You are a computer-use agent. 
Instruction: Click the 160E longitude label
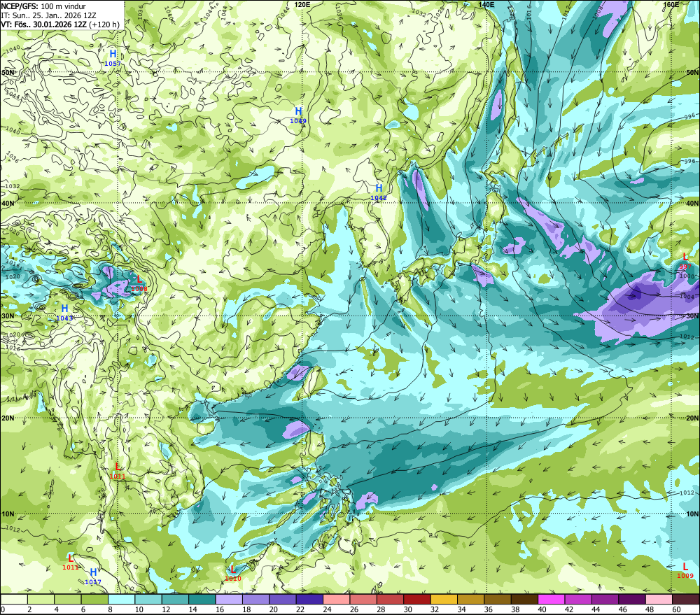click(x=671, y=4)
